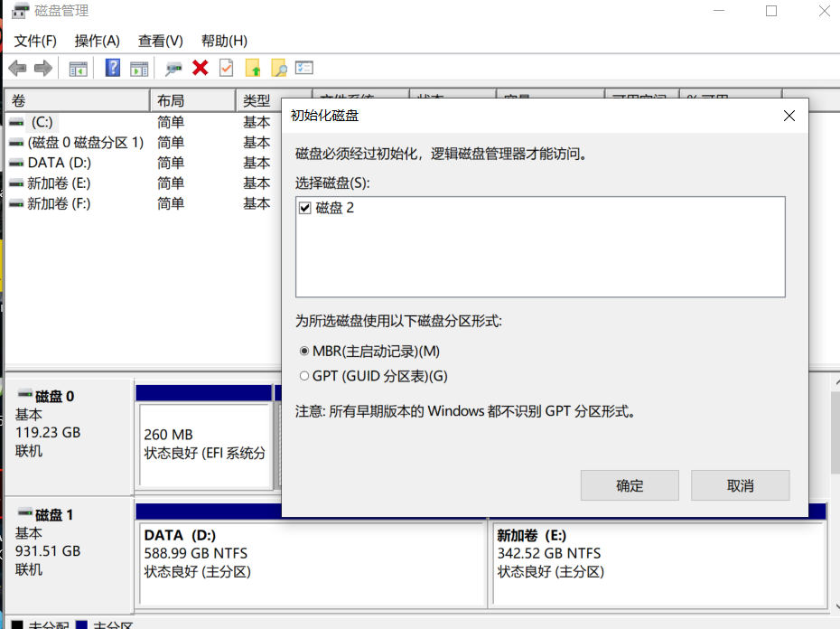Screen dimensions: 840x629
Task: Minimize the Disk Management window
Action: 719,11
